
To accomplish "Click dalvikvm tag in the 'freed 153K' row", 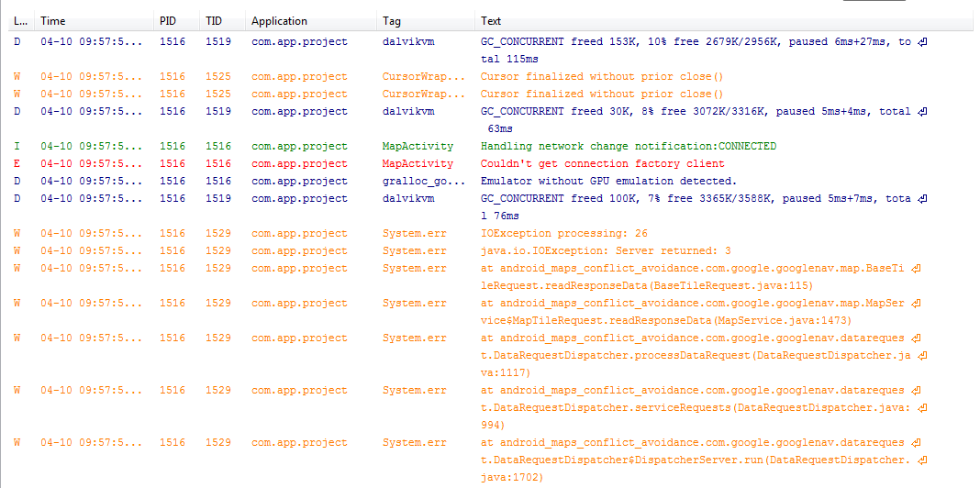I will click(x=408, y=42).
